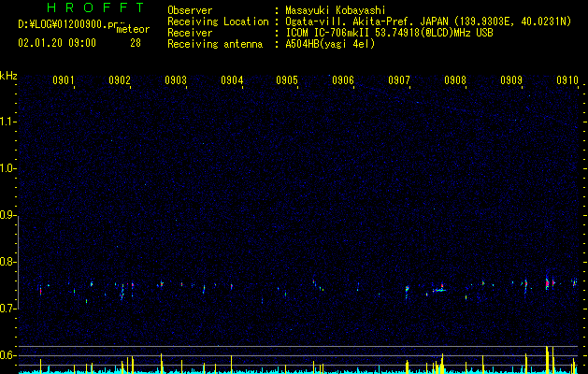This screenshot has height=374, width=588.
Task: Click the 0.8 kHz frequency axis label
Action: 8,262
